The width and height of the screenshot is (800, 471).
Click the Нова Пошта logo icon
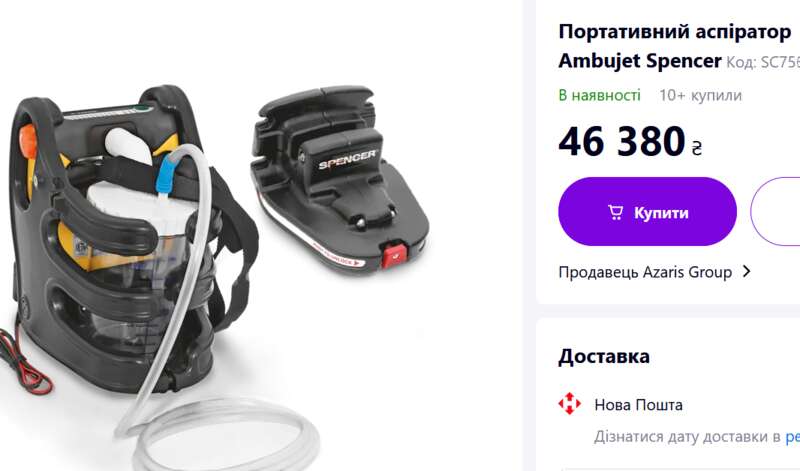coord(569,404)
